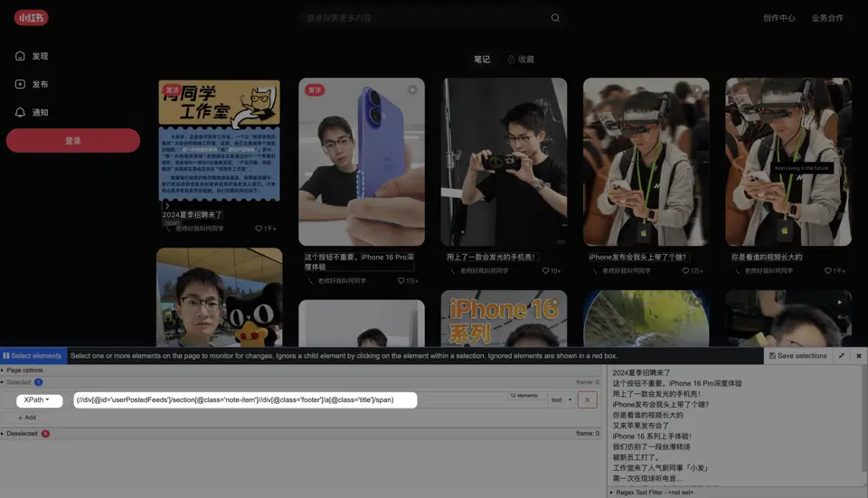Click the red 登录 login button
This screenshot has width=868, height=498.
pyautogui.click(x=73, y=141)
